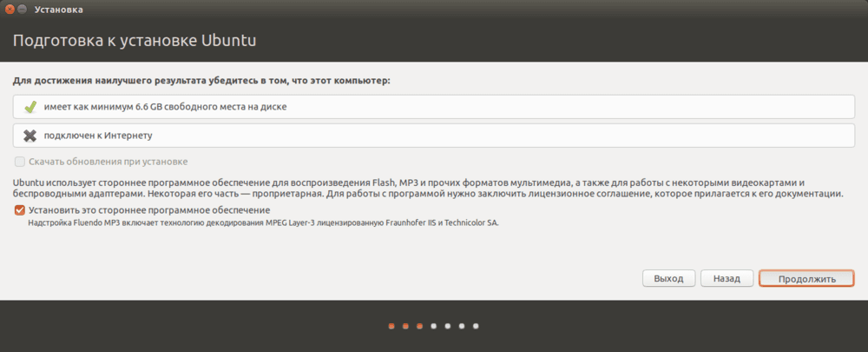Click the grey minimize button in title bar
868x352 pixels.
tap(22, 10)
